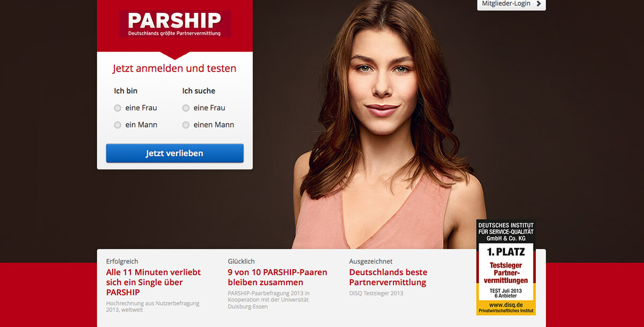Image resolution: width=644 pixels, height=327 pixels.
Task: Open the DISQ 1. Platz Testsieger badge
Action: (506, 267)
